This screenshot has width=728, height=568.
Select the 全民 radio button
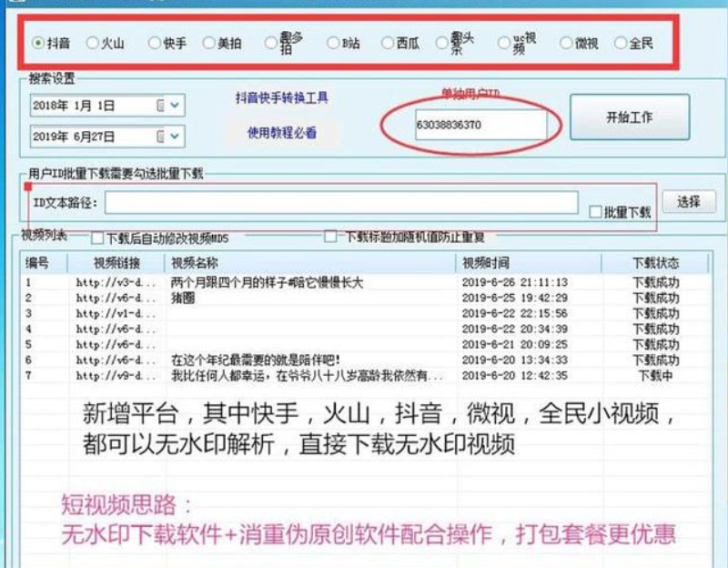click(621, 43)
